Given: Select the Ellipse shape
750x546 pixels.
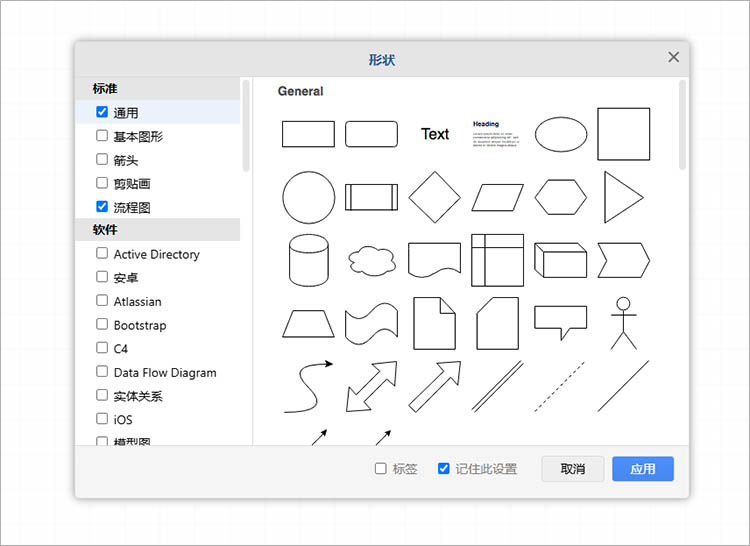Looking at the screenshot, I should pyautogui.click(x=561, y=134).
